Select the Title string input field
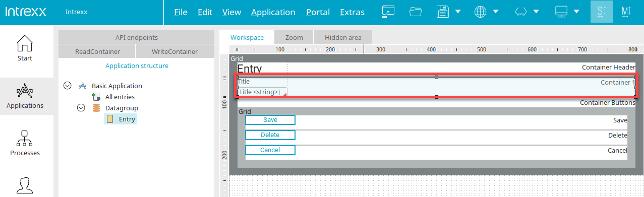Image resolution: width=644 pixels, height=197 pixels. [262, 92]
